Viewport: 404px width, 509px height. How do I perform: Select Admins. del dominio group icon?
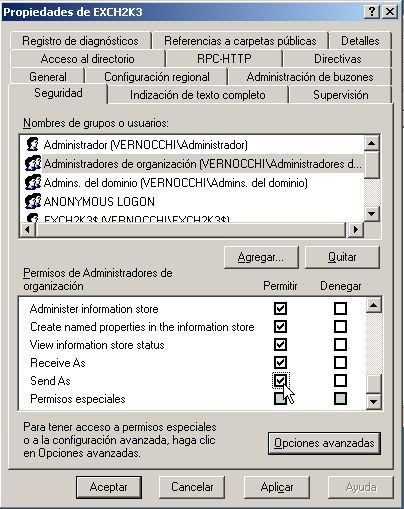coord(33,183)
